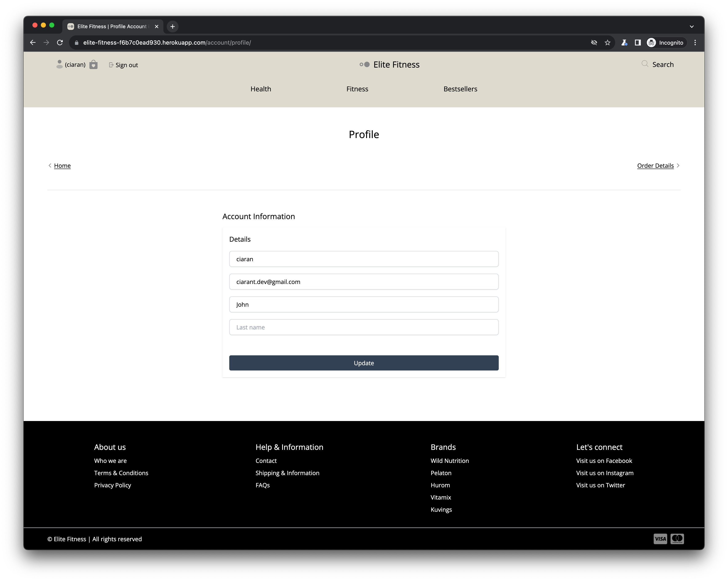This screenshot has height=581, width=728.
Task: Click the first name input field
Action: click(x=364, y=304)
